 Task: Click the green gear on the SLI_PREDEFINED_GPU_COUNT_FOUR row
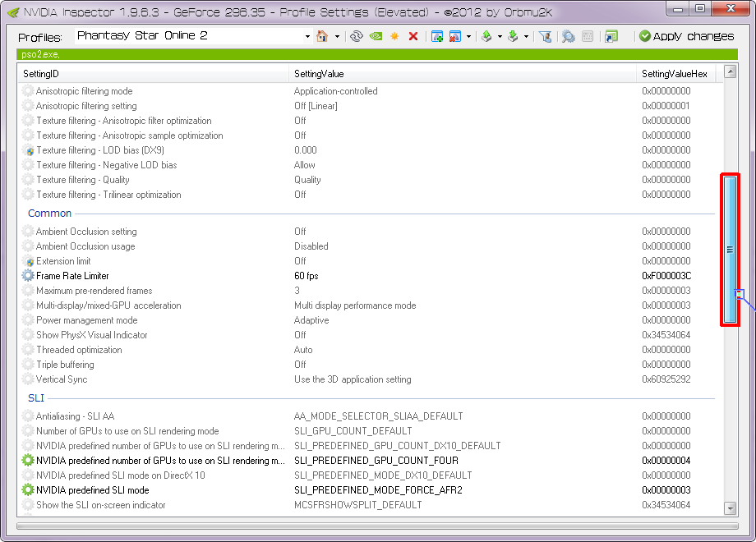click(28, 461)
